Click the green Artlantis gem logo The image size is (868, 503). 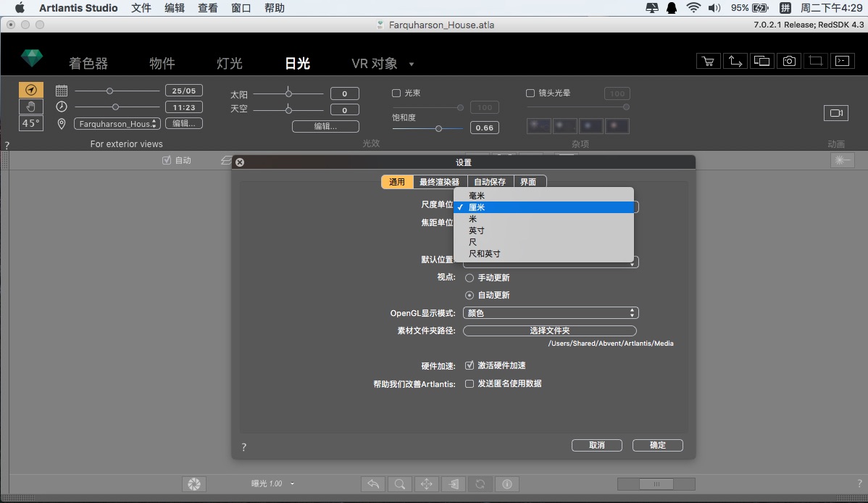tap(32, 58)
